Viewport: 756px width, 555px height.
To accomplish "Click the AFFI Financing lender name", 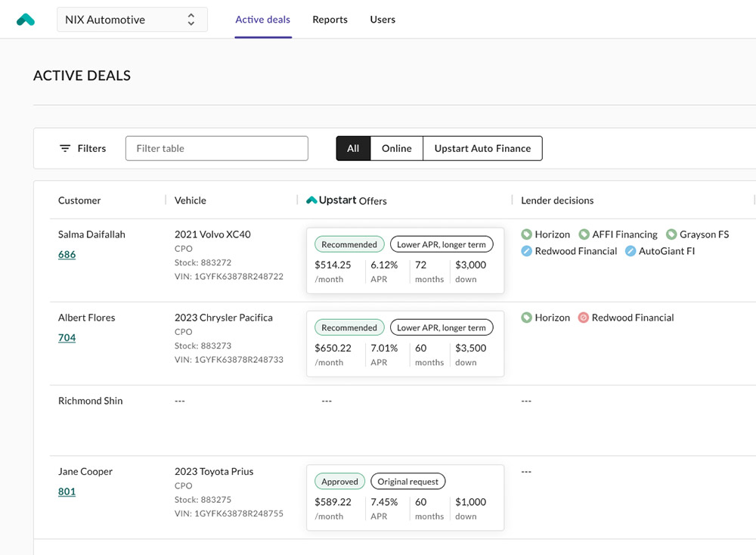I will [x=625, y=234].
